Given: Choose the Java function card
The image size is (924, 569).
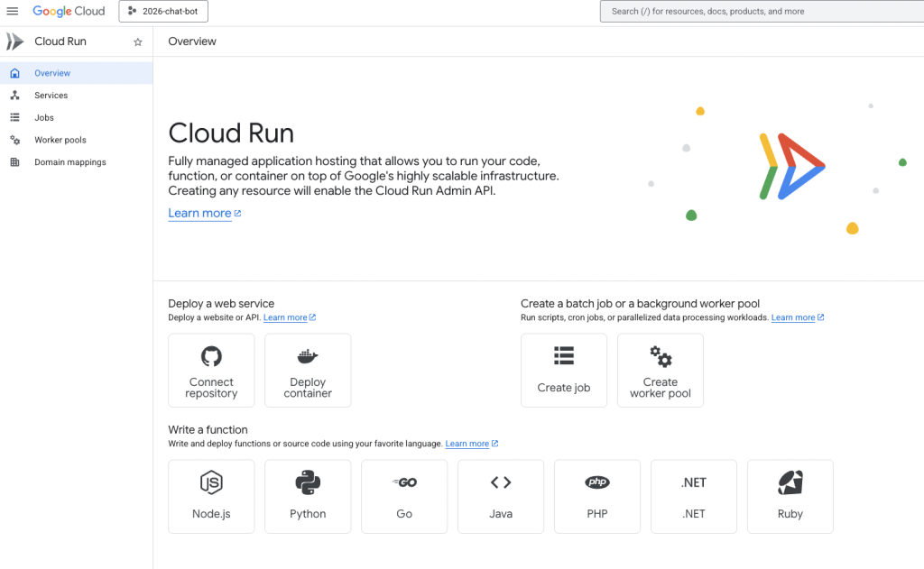Looking at the screenshot, I should pos(501,497).
